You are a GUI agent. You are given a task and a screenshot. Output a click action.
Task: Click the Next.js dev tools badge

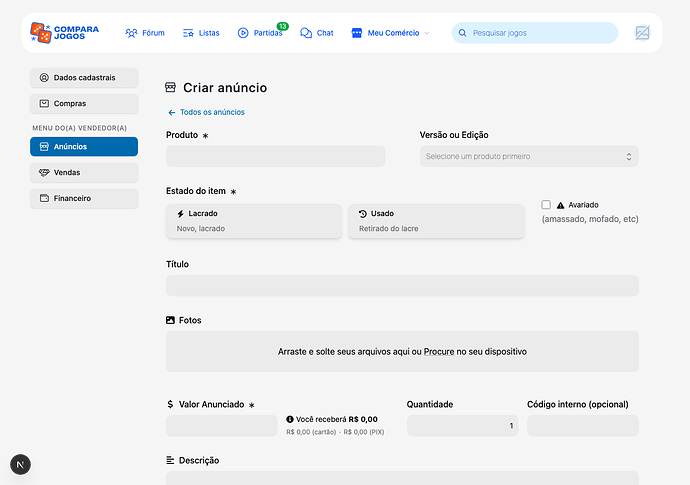20,465
